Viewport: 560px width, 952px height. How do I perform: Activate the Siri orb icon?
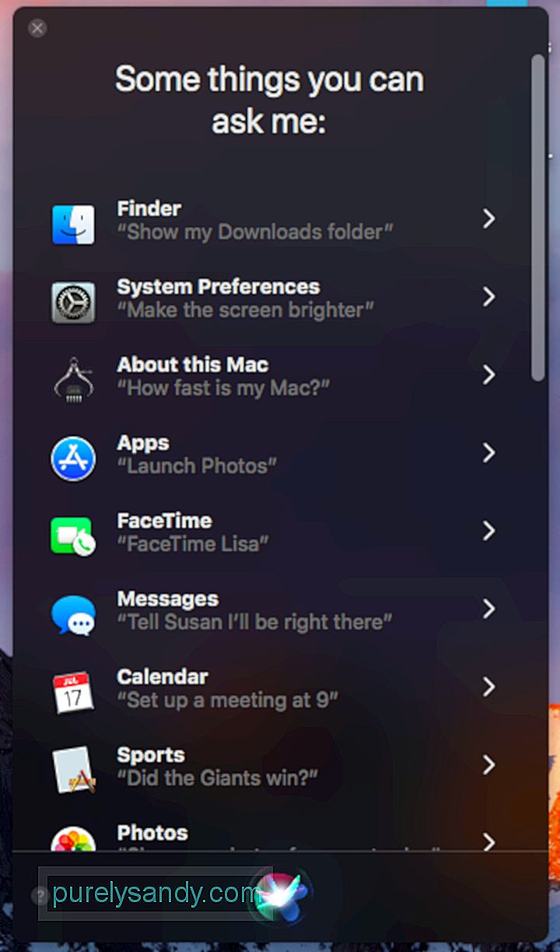coord(280,897)
